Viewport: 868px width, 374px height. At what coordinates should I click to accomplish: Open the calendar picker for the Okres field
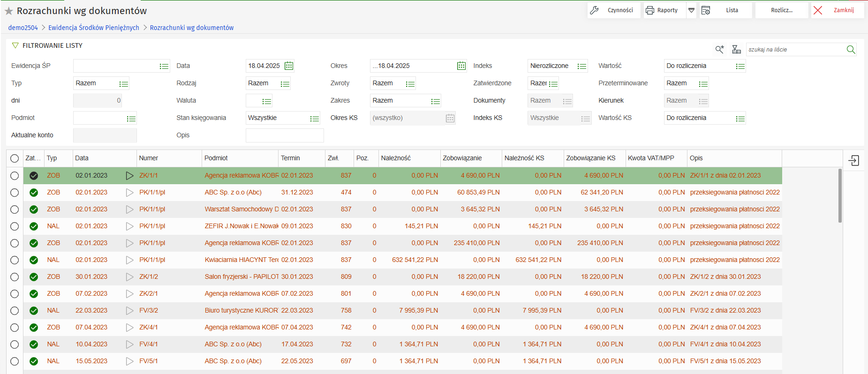(461, 66)
